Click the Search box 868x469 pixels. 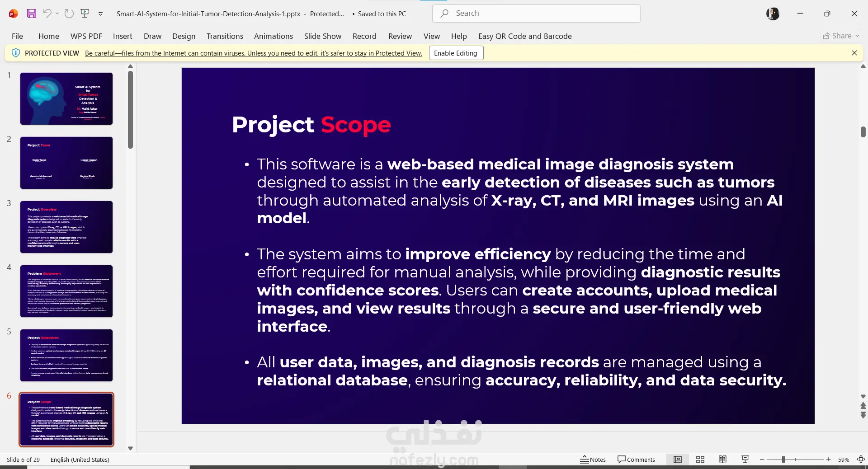coord(536,14)
